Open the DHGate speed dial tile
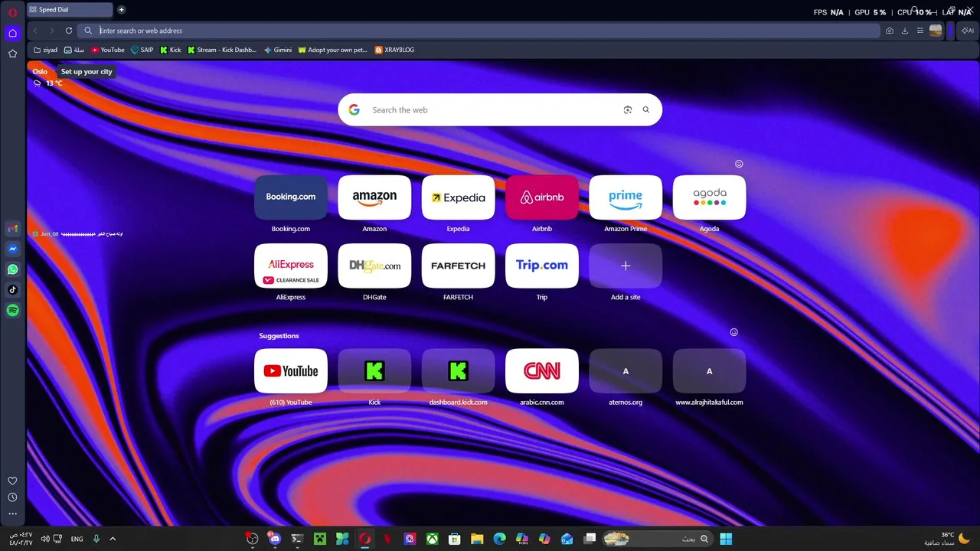The height and width of the screenshot is (551, 980). point(374,266)
